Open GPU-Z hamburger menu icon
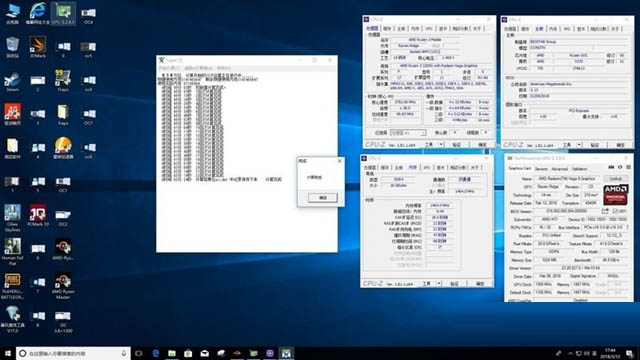Viewport: 640px width, 360px height. coord(628,167)
